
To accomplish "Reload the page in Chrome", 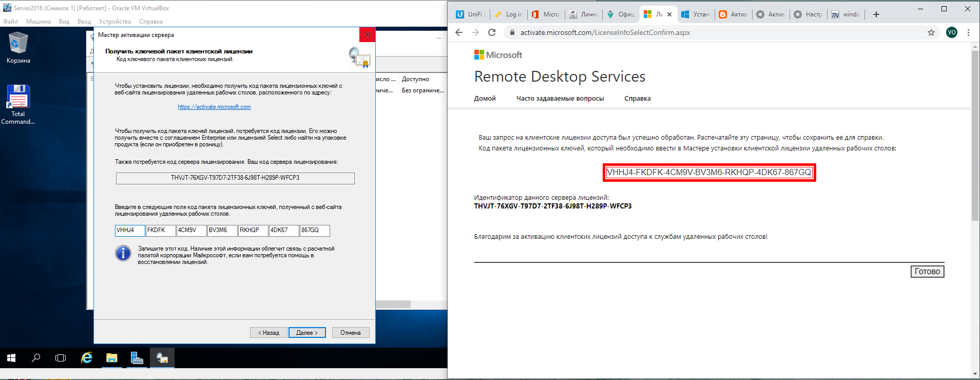I will (x=492, y=32).
